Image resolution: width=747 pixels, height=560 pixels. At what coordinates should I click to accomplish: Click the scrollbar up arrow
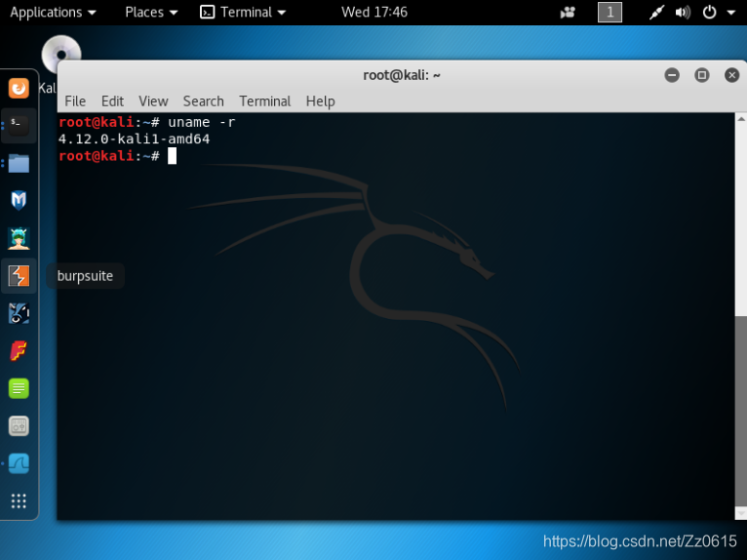click(741, 118)
